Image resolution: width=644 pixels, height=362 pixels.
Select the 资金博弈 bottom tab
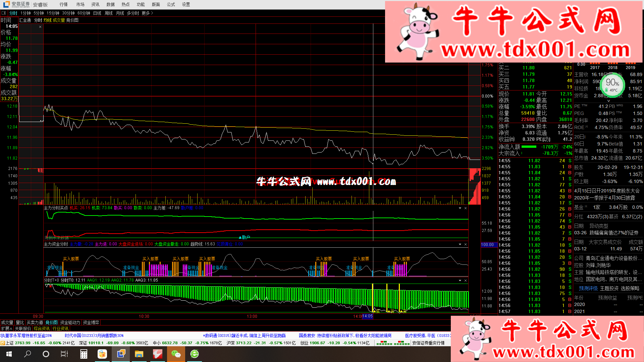point(91,322)
